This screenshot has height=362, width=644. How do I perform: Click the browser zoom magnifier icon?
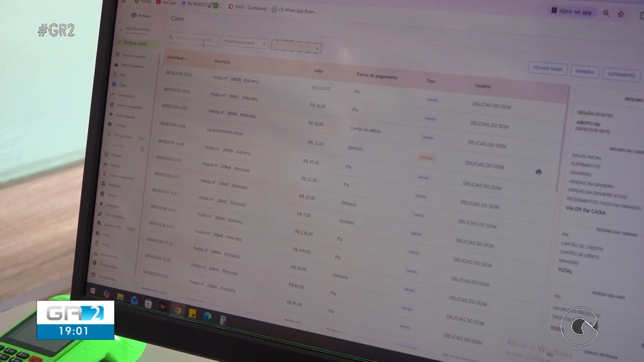(606, 13)
